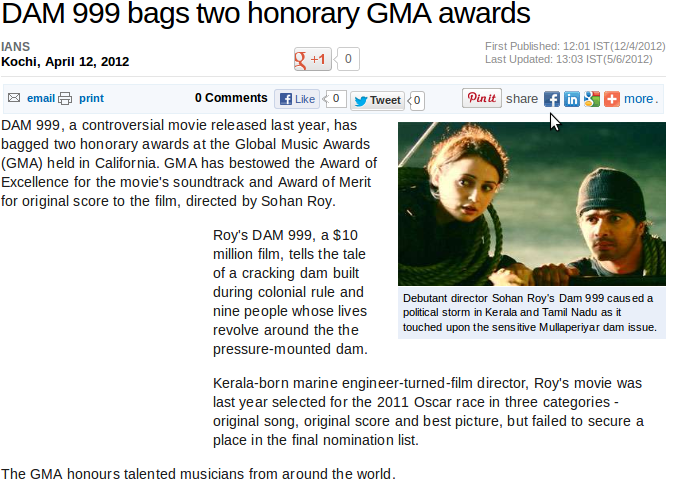Click the headline 'DAM 999 bags two honorary GMA awards'
The width and height of the screenshot is (674, 491).
tap(266, 16)
